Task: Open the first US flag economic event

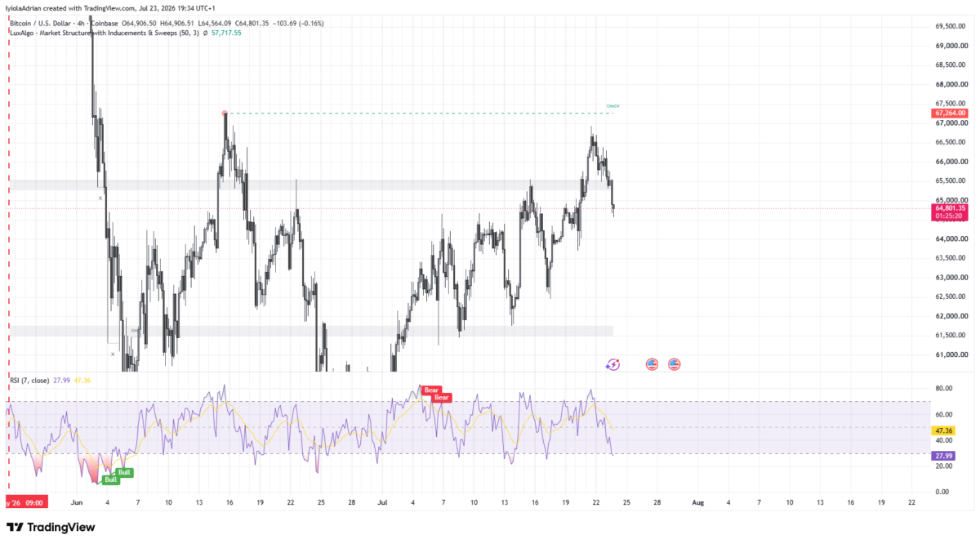Action: (x=652, y=364)
